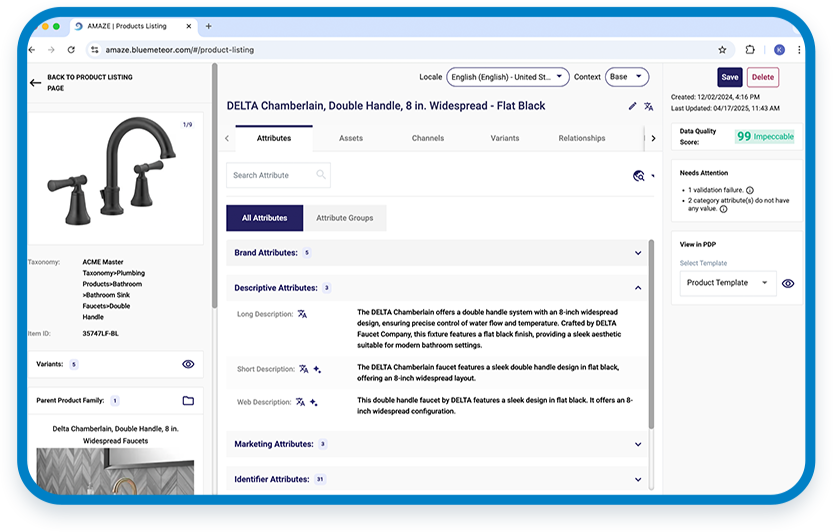Show info for category attributes missing value
The height and width of the screenshot is (532, 833).
point(724,209)
